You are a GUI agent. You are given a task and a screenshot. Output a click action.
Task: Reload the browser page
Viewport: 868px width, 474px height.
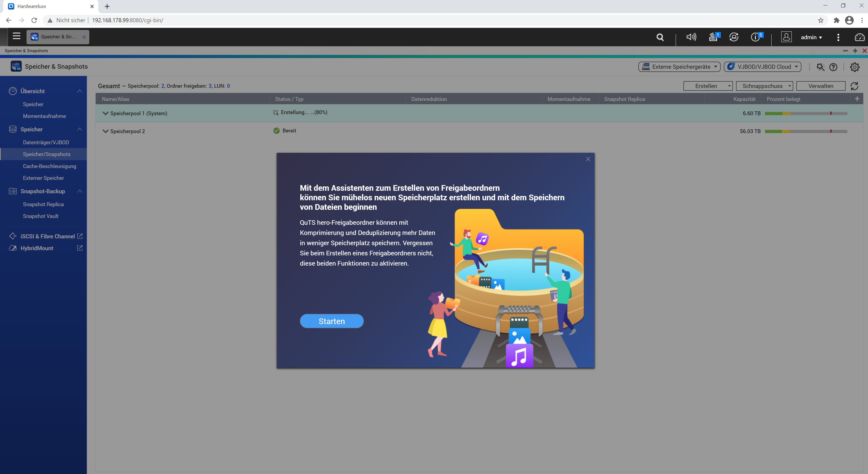point(34,20)
